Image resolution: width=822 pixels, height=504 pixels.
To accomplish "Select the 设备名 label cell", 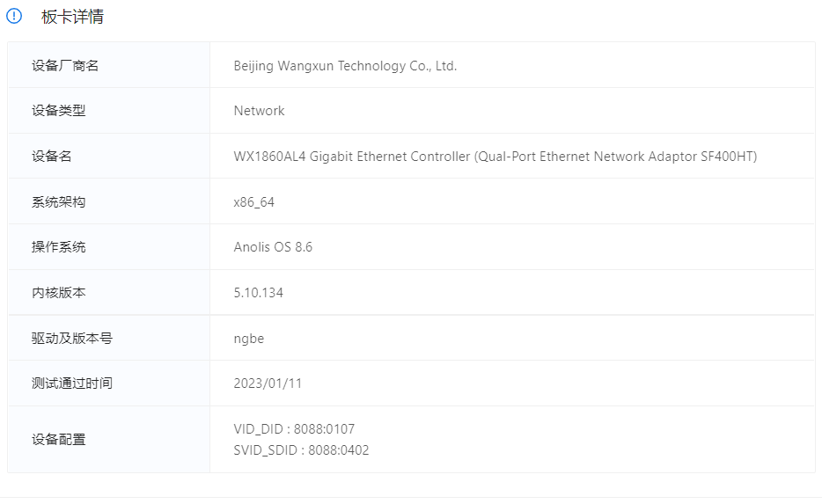I will [52, 157].
